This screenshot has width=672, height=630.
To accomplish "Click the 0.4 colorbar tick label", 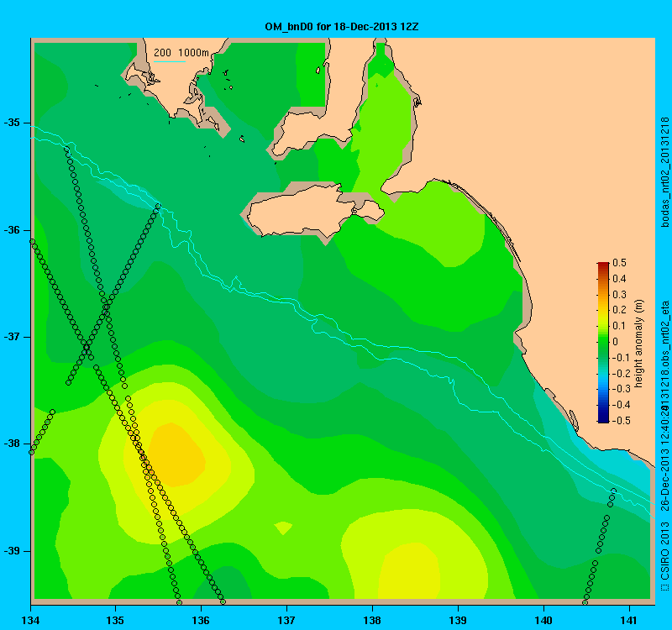I will coord(619,279).
